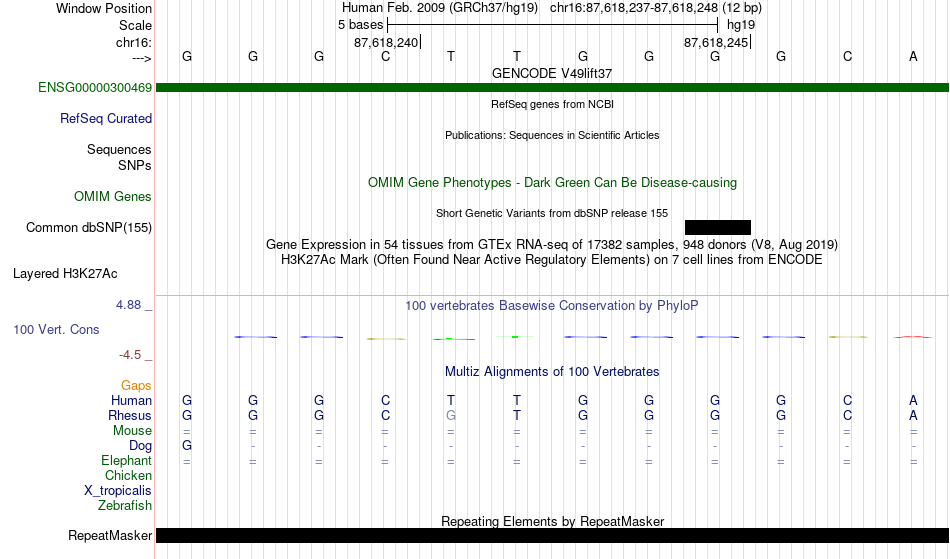Click the chr16:87,618,237-87,618,248 (12 bp) position text
The width and height of the screenshot is (950, 559).
[656, 8]
